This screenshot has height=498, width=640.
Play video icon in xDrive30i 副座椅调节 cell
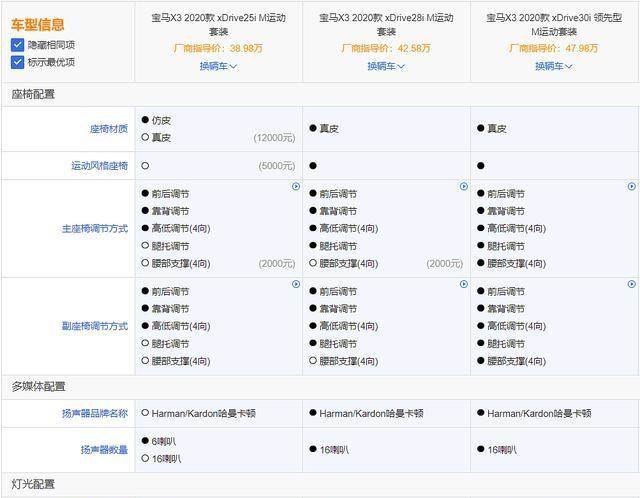pyautogui.click(x=631, y=284)
